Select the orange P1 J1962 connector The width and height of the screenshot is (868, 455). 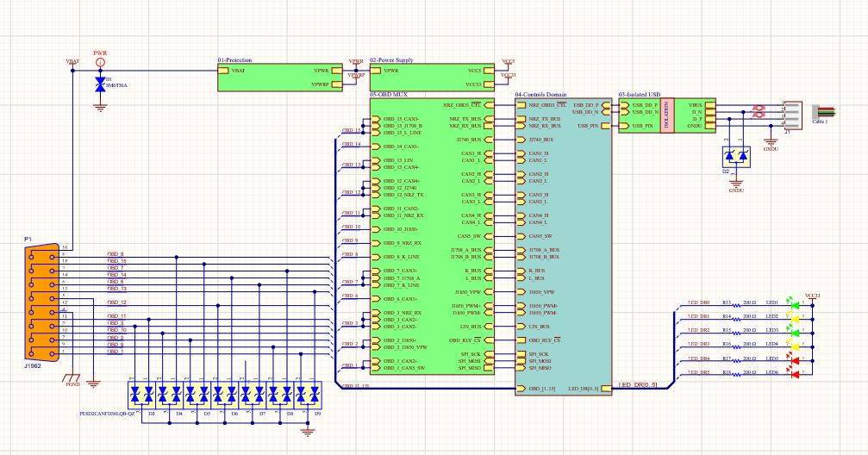pyautogui.click(x=42, y=302)
